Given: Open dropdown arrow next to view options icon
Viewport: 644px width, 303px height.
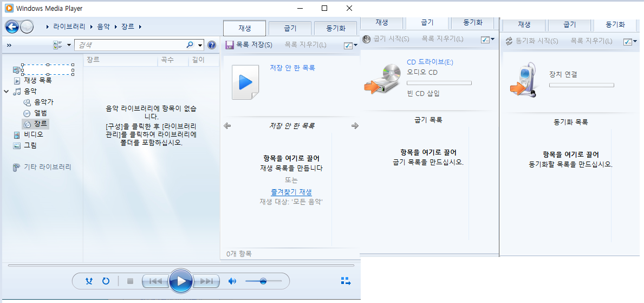Looking at the screenshot, I should (x=69, y=45).
